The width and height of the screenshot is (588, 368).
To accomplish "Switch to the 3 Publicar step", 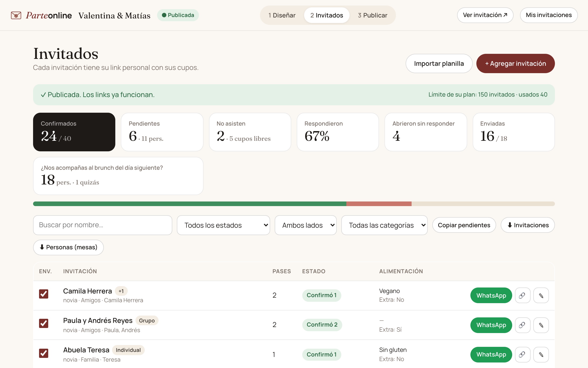I will (373, 15).
